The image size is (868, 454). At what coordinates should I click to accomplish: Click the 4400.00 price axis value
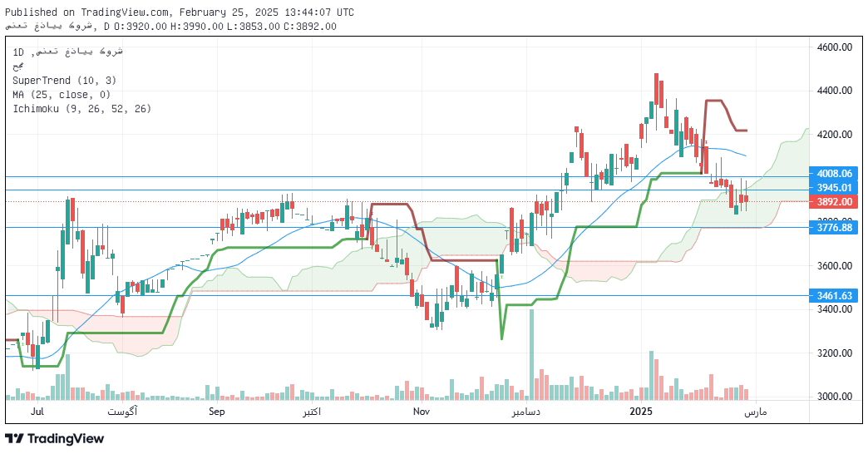click(x=834, y=91)
